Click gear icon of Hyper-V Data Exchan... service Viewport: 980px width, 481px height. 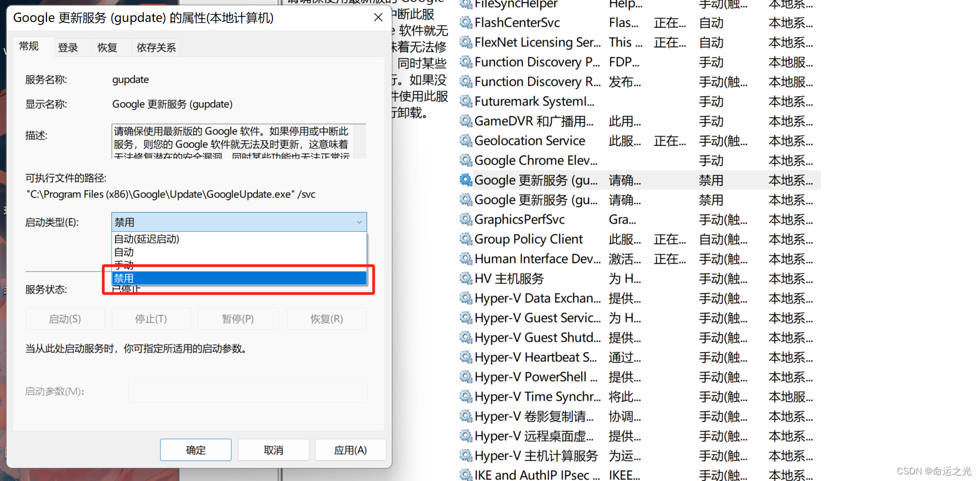pyautogui.click(x=465, y=298)
